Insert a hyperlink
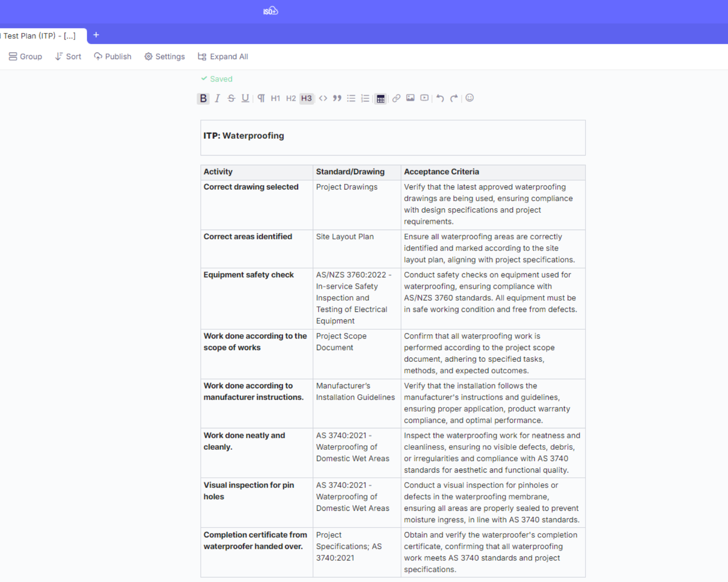The height and width of the screenshot is (582, 728). tap(396, 98)
